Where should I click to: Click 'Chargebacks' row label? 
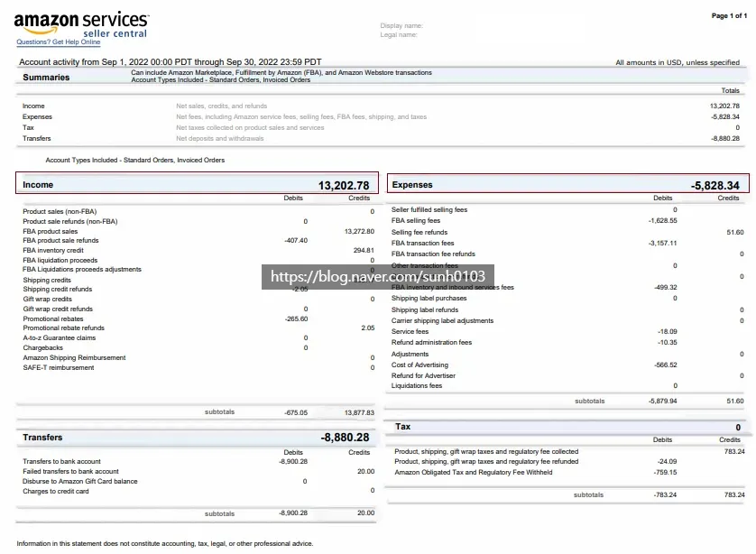pyautogui.click(x=43, y=348)
